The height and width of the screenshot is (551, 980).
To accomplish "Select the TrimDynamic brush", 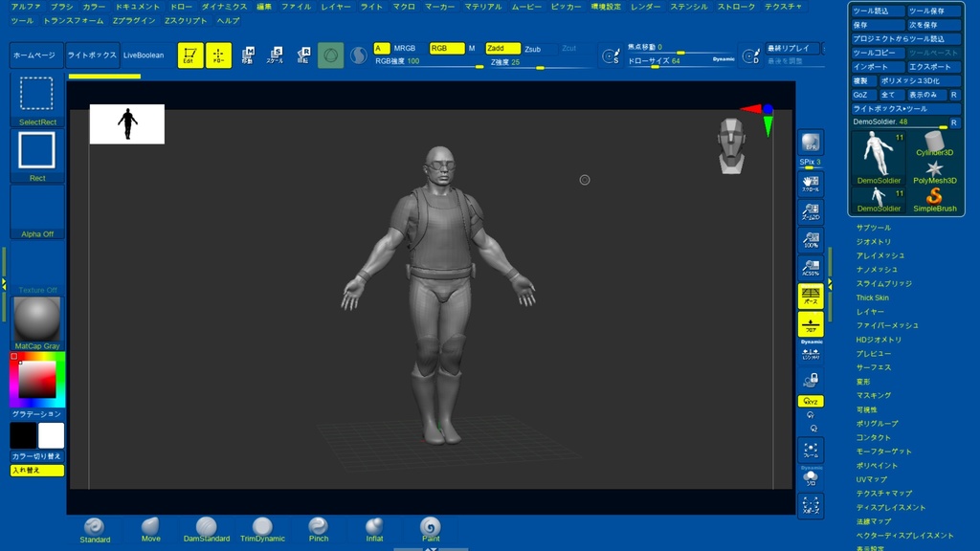I will click(262, 529).
